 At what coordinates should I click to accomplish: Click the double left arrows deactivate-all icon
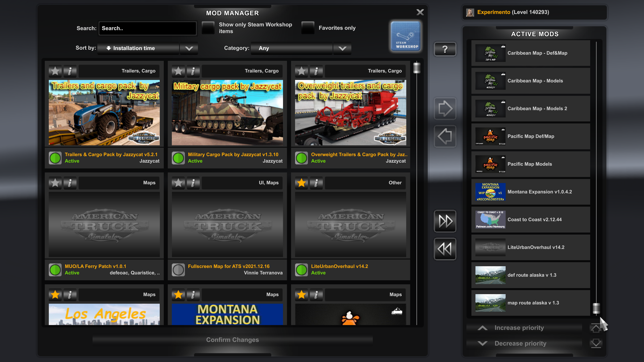pyautogui.click(x=445, y=249)
